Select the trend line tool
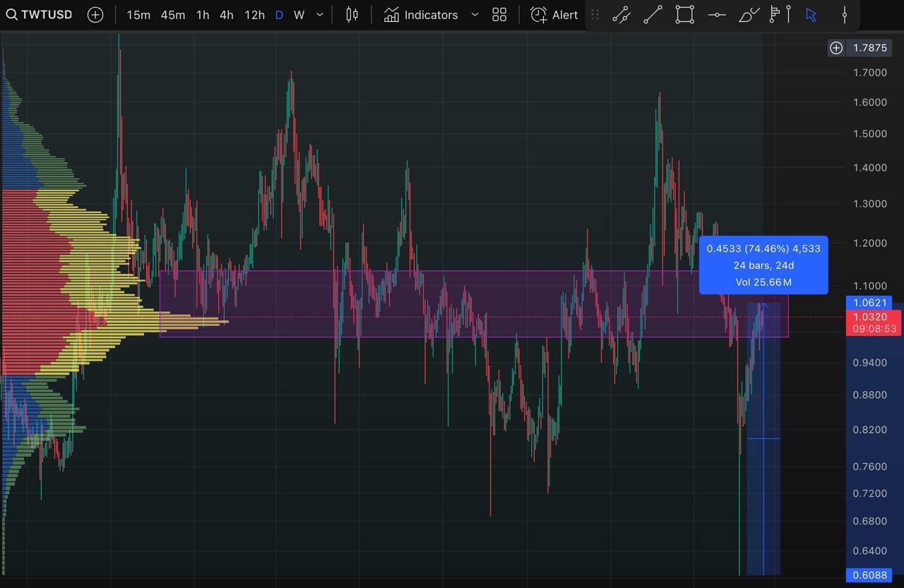Image resolution: width=904 pixels, height=588 pixels. point(653,14)
